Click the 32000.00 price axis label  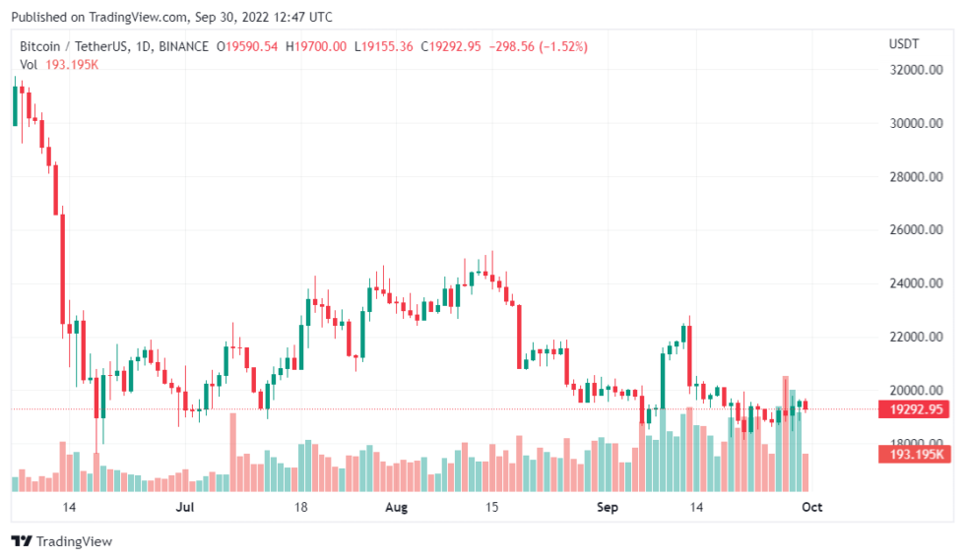click(915, 71)
